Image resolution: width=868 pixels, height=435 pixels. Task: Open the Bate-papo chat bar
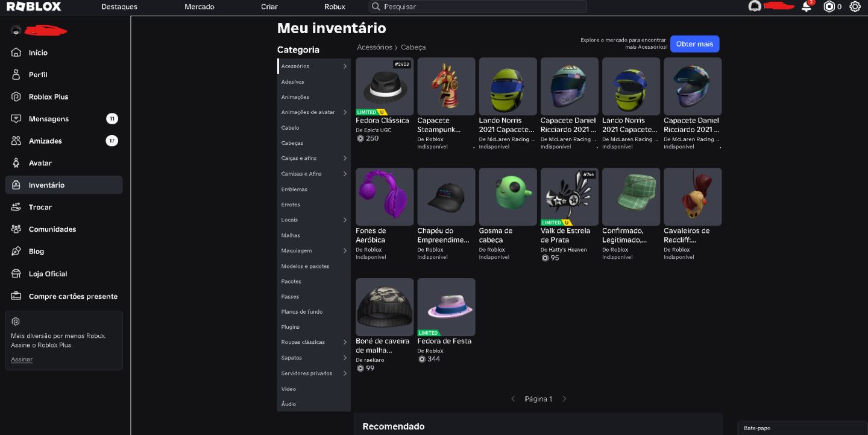pos(802,428)
